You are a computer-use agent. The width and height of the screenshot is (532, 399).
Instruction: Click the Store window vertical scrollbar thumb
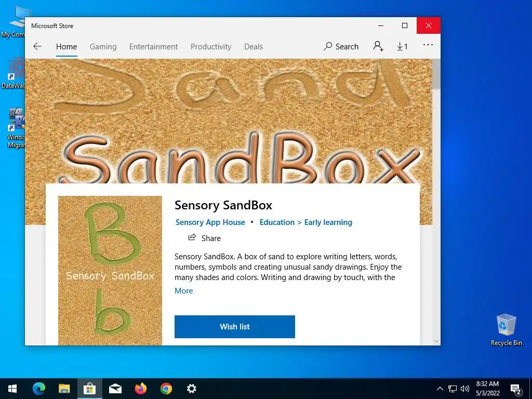coord(436,74)
